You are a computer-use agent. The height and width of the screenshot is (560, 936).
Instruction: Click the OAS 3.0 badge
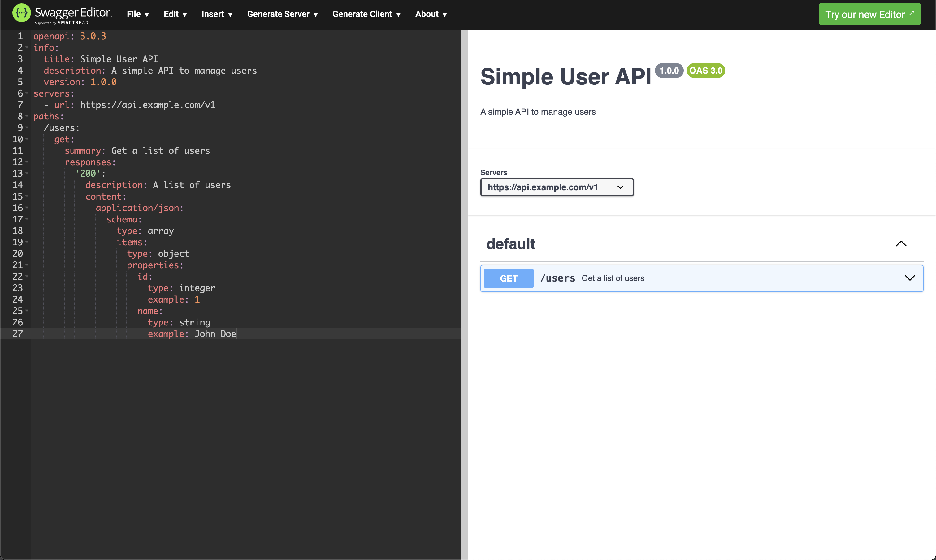point(706,71)
